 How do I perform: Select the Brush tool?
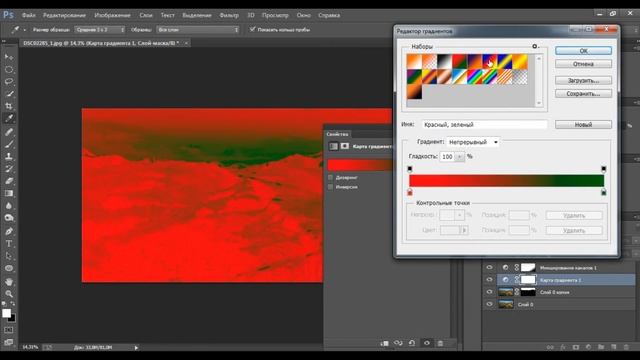pos(9,144)
